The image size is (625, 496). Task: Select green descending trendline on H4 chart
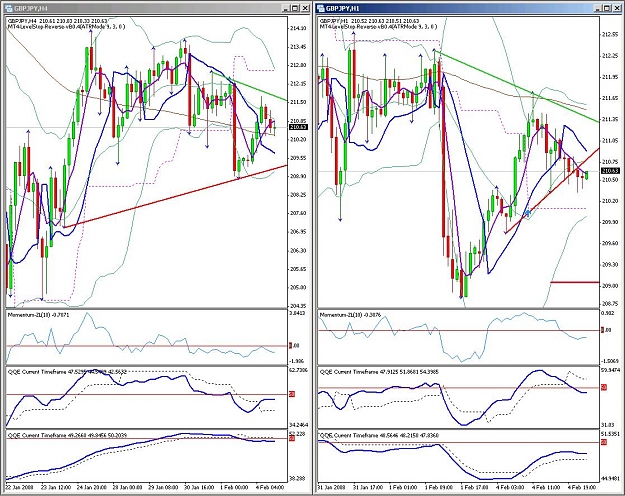250,86
